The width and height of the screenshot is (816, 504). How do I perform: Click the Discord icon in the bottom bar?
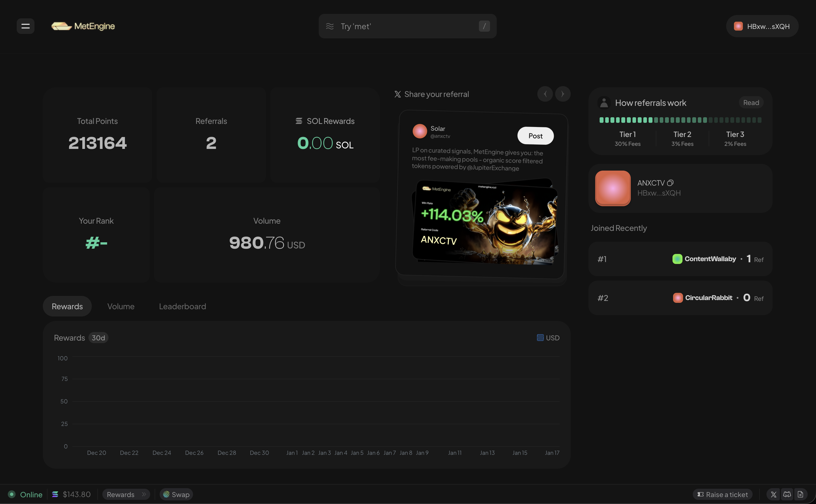(787, 494)
